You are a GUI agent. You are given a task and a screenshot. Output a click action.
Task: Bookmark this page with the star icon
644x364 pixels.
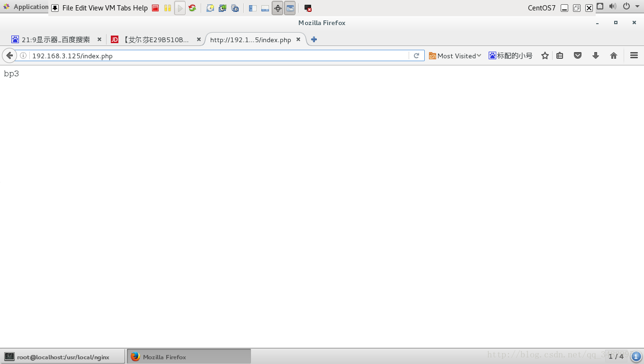[545, 55]
